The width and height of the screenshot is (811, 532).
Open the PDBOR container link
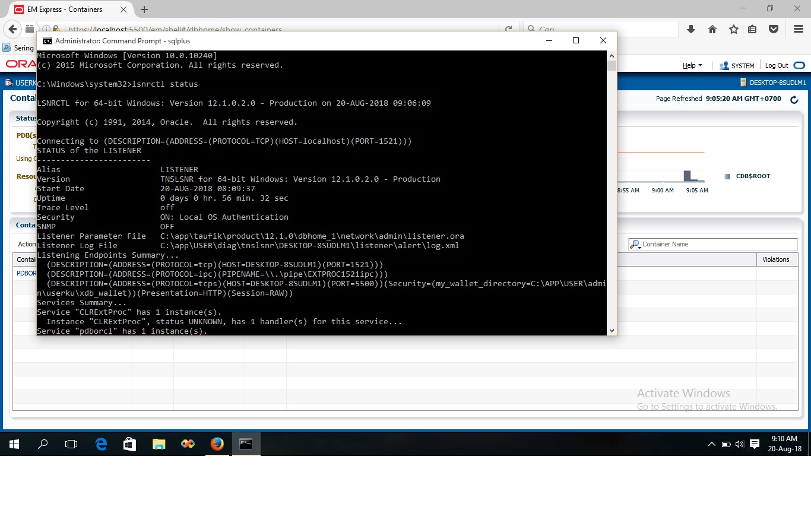(x=26, y=273)
